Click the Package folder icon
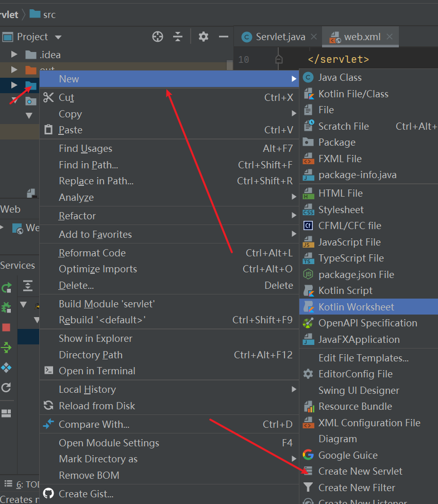Image resolution: width=438 pixels, height=504 pixels. coord(308,142)
